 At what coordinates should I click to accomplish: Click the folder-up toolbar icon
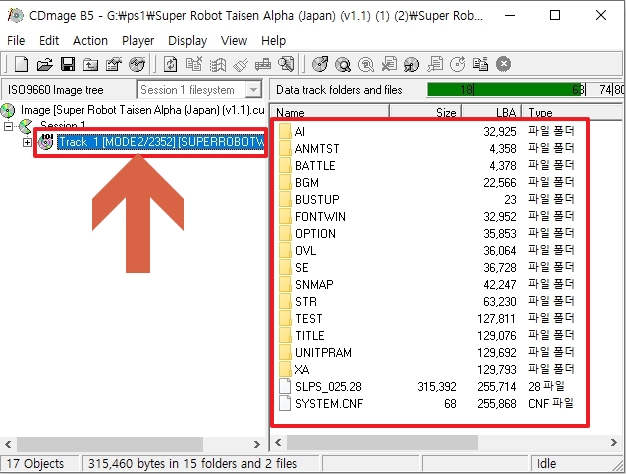pos(91,64)
